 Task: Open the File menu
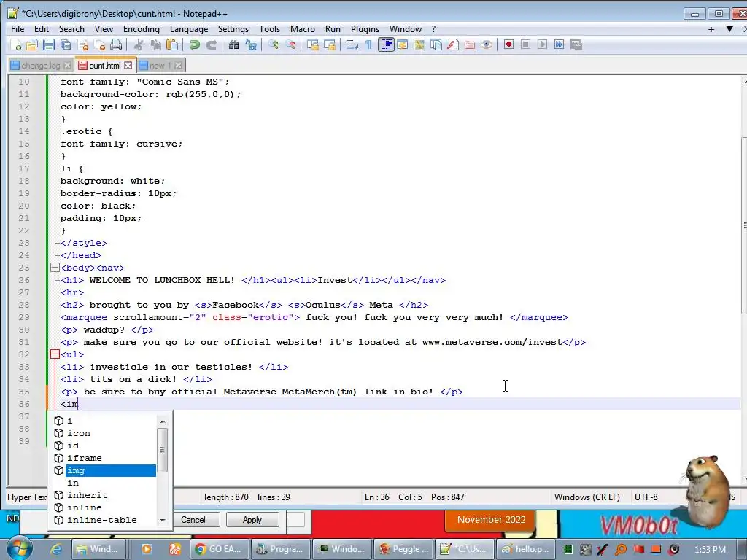pos(18,29)
